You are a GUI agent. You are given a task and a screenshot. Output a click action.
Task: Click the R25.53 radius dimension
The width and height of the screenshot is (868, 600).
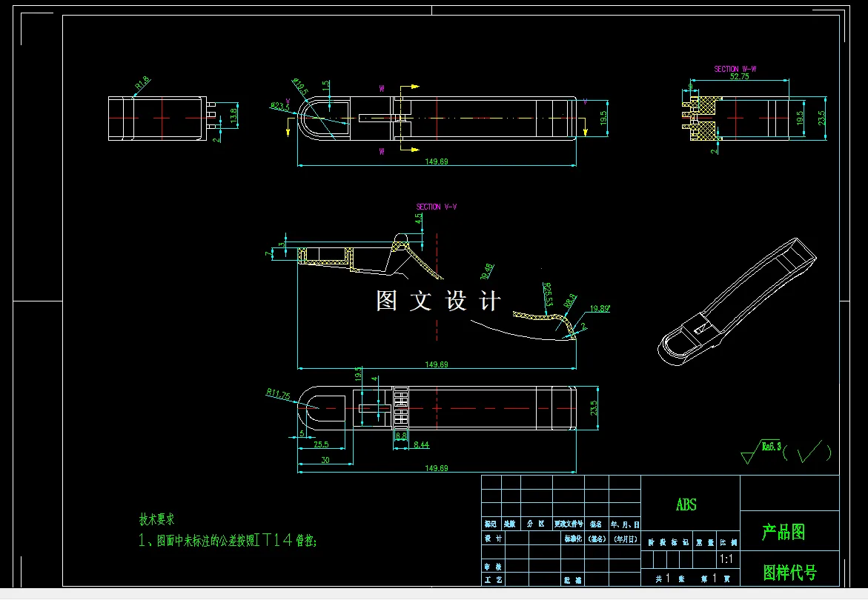click(548, 294)
